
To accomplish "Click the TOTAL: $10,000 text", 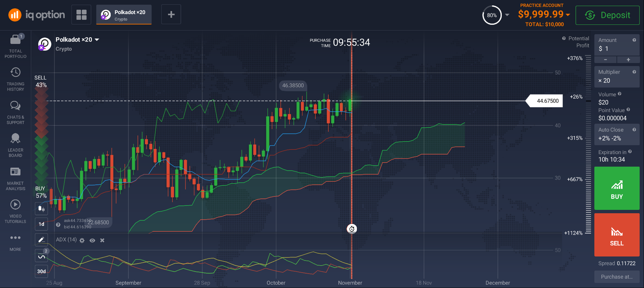I will click(544, 24).
